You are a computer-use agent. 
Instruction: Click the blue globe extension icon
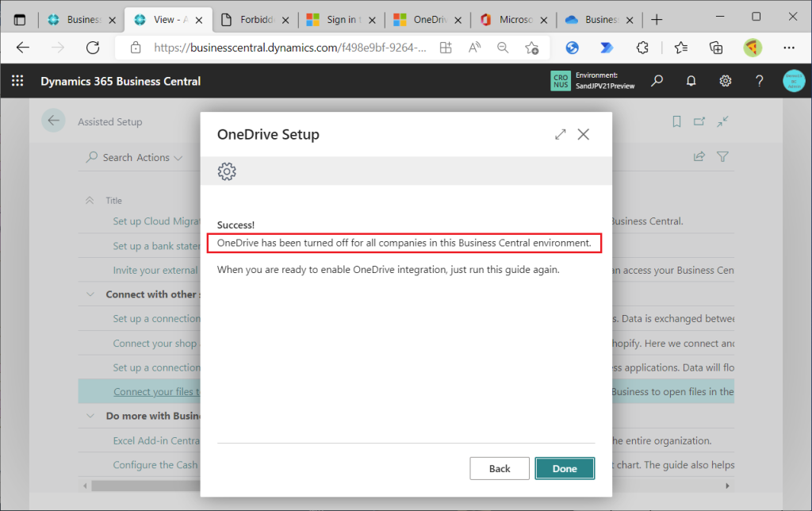tap(572, 48)
